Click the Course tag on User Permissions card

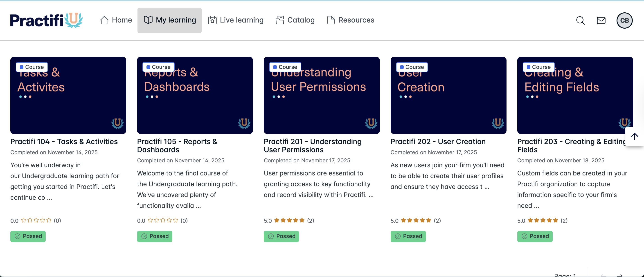285,67
